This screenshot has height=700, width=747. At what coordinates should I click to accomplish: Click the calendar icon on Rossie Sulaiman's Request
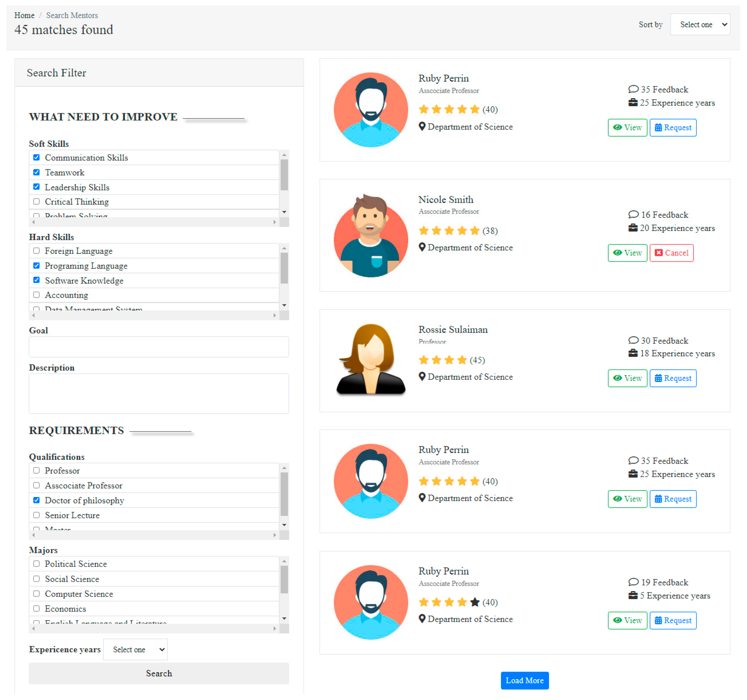click(658, 378)
